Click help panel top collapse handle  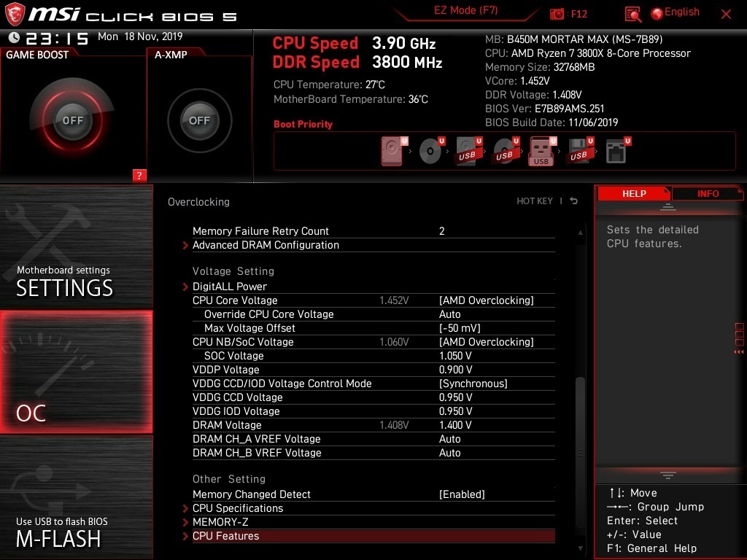pyautogui.click(x=668, y=207)
